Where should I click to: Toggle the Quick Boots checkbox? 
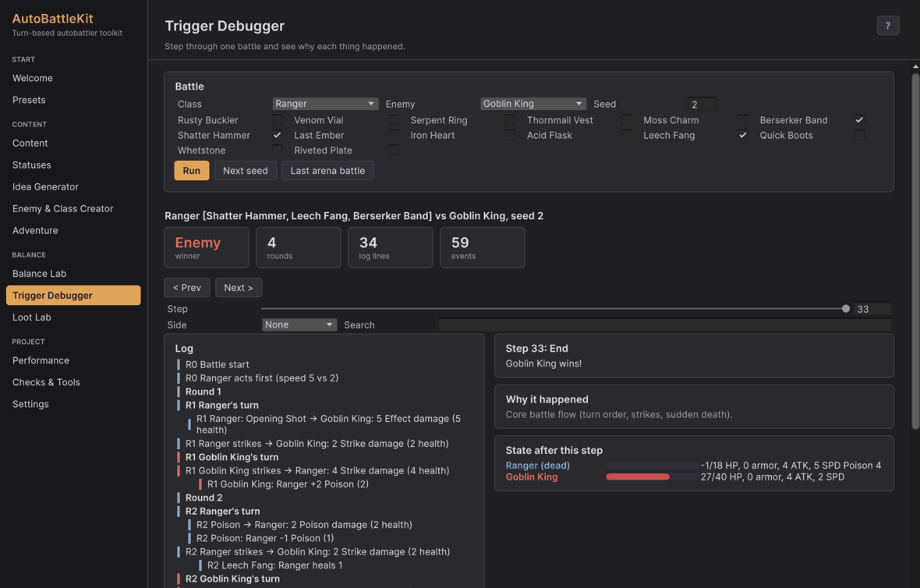[x=859, y=135]
